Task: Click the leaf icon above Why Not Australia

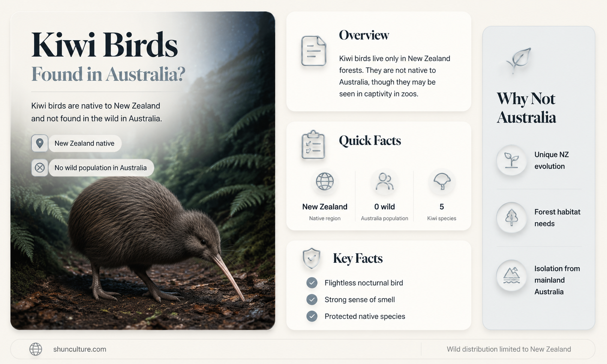Action: (519, 60)
